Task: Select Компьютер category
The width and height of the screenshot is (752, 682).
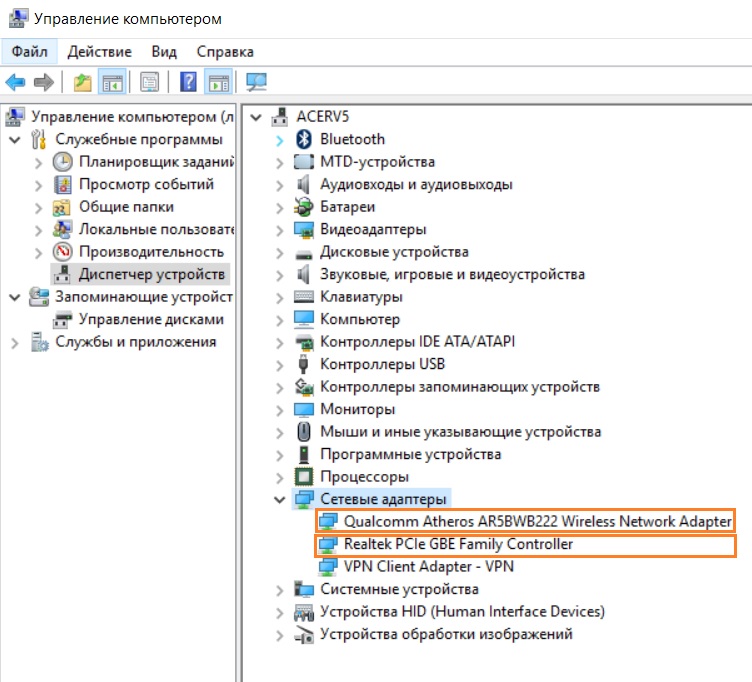Action: (x=360, y=319)
